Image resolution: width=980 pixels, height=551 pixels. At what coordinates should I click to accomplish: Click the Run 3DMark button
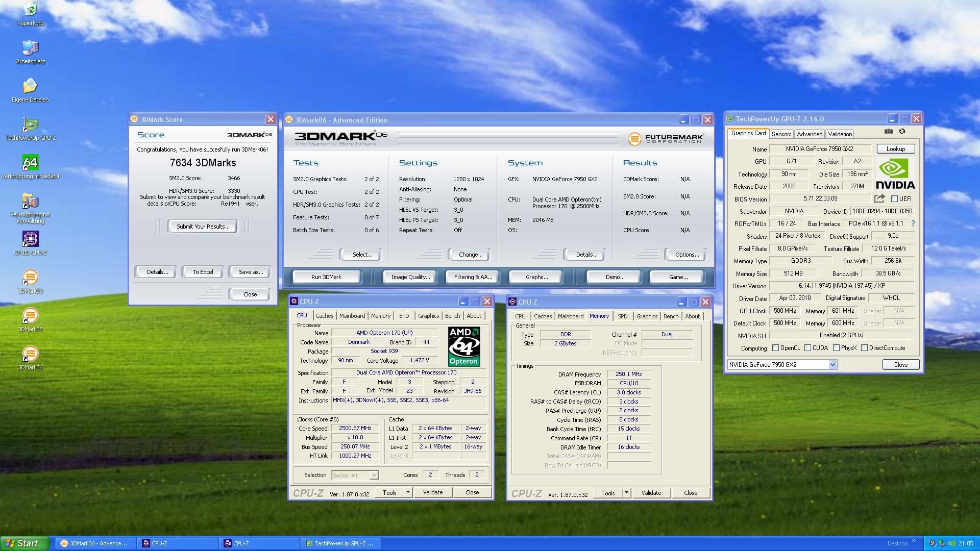(326, 277)
